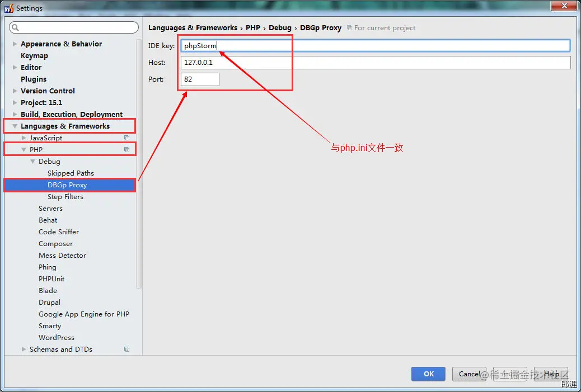This screenshot has width=581, height=392.
Task: Click the For current project icon
Action: pos(349,28)
